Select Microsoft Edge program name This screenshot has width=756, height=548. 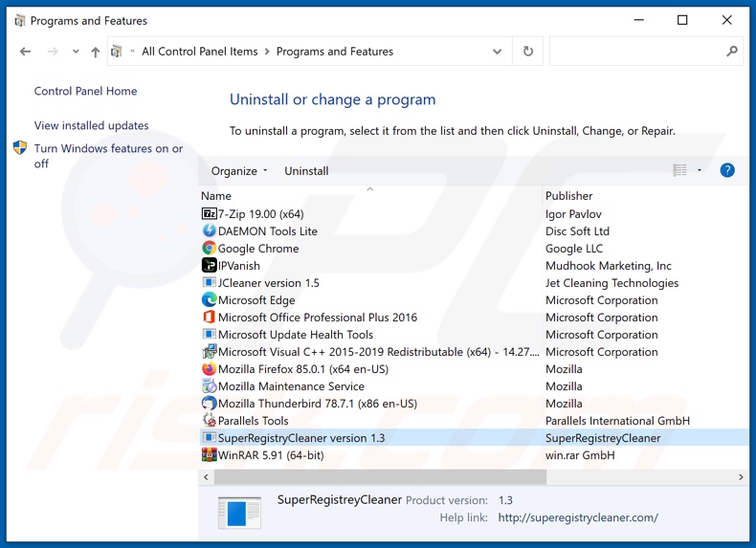point(256,299)
